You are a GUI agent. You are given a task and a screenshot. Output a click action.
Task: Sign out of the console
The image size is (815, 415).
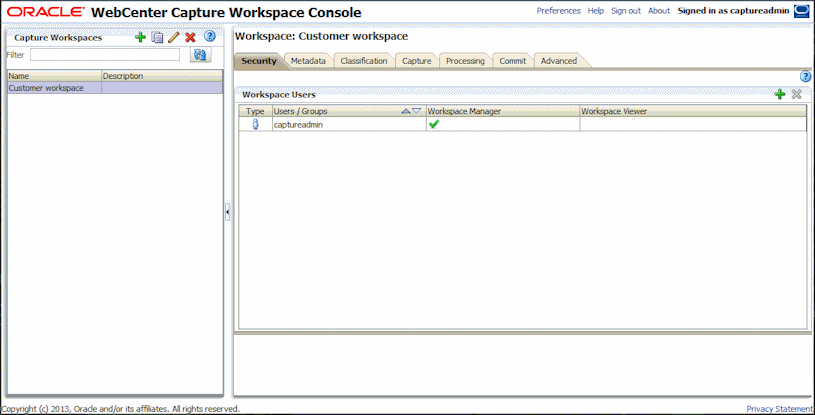626,11
